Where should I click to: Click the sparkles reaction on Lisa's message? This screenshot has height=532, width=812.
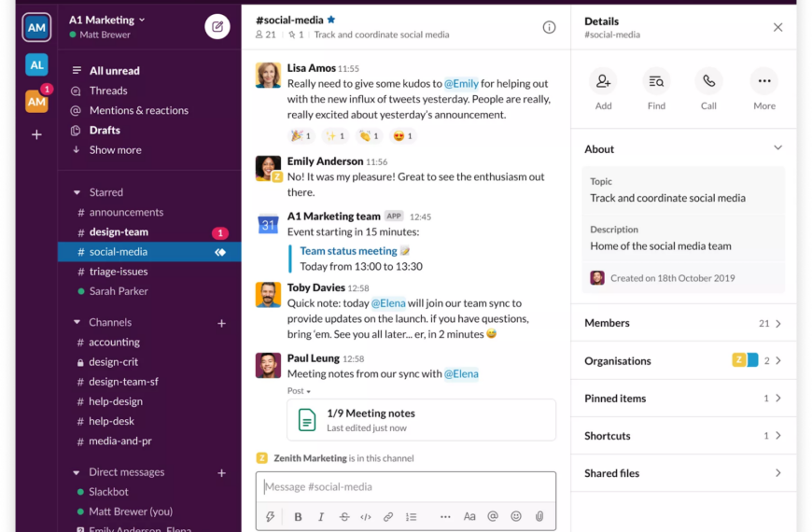tap(334, 135)
